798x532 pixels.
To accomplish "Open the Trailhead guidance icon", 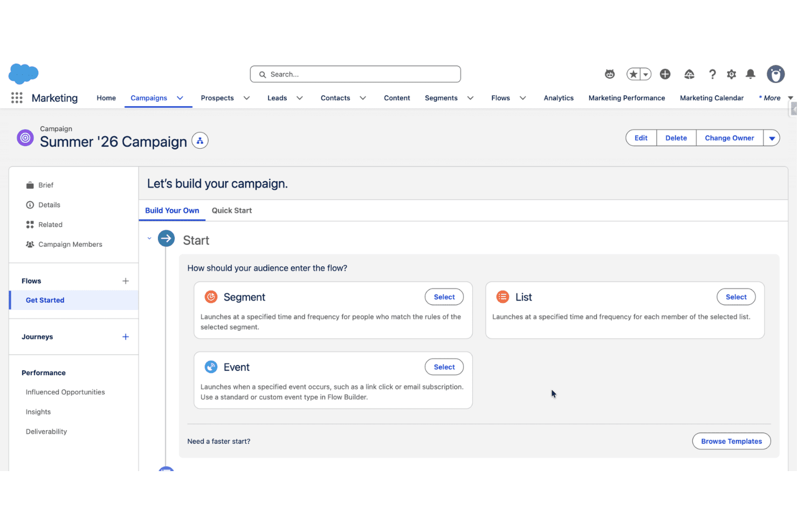I will click(x=689, y=74).
